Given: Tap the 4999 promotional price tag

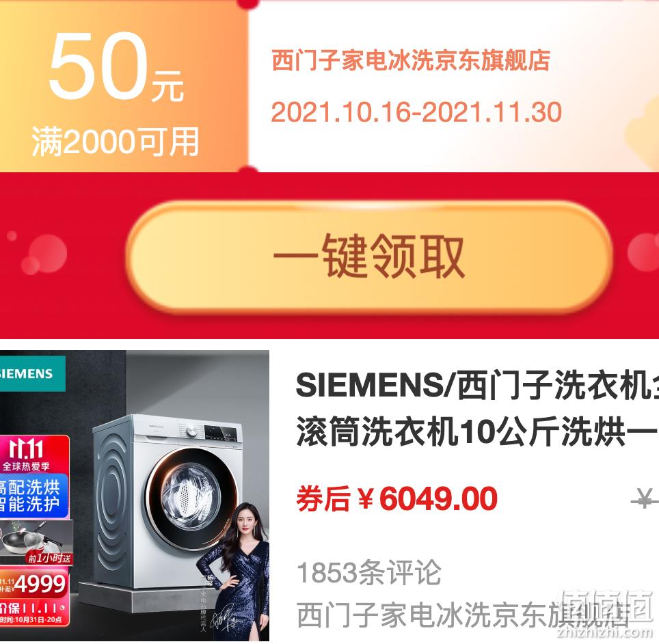Looking at the screenshot, I should click(34, 583).
